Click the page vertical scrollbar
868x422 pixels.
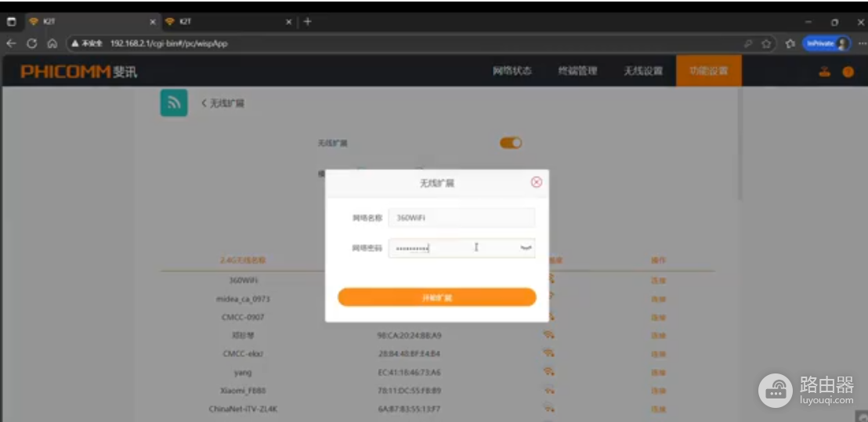pos(740,144)
